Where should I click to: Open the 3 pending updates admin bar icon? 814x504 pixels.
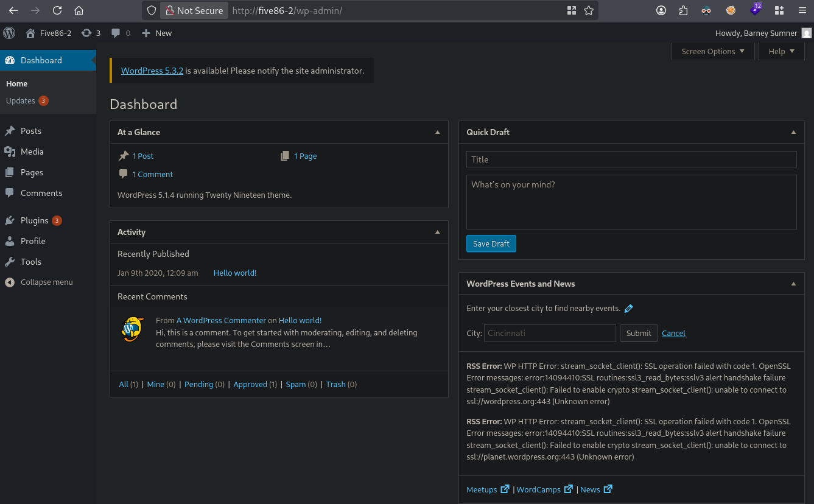(x=91, y=33)
